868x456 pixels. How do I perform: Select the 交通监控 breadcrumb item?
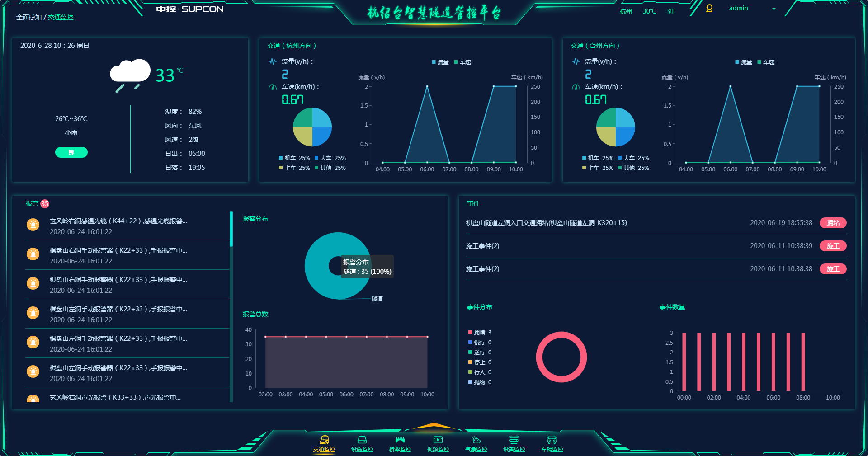click(x=61, y=17)
